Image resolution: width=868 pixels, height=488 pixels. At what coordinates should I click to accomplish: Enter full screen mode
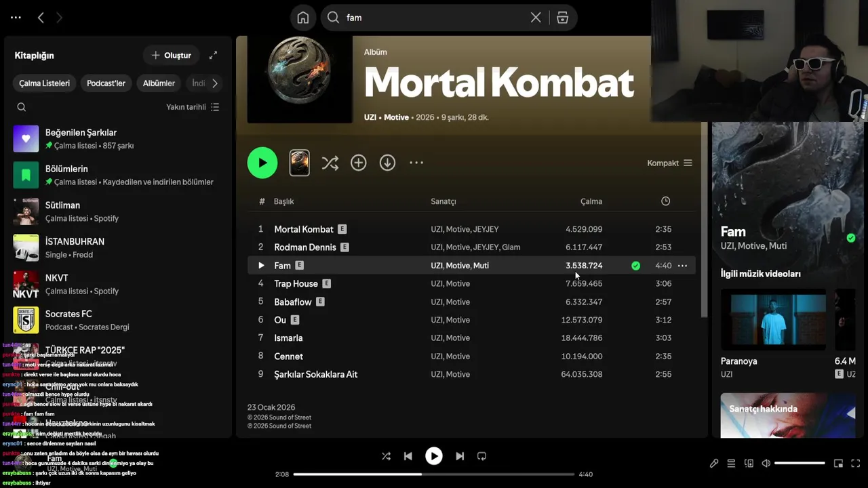pyautogui.click(x=856, y=464)
